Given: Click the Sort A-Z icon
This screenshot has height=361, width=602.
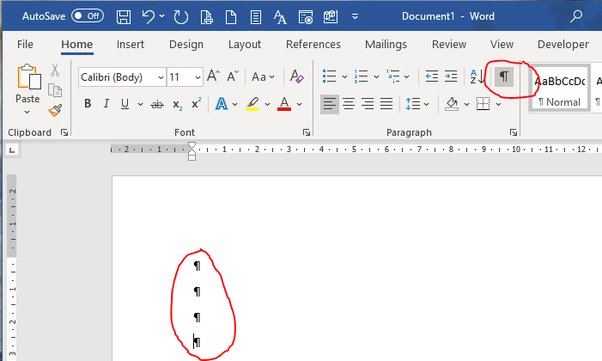Looking at the screenshot, I should click(x=476, y=76).
